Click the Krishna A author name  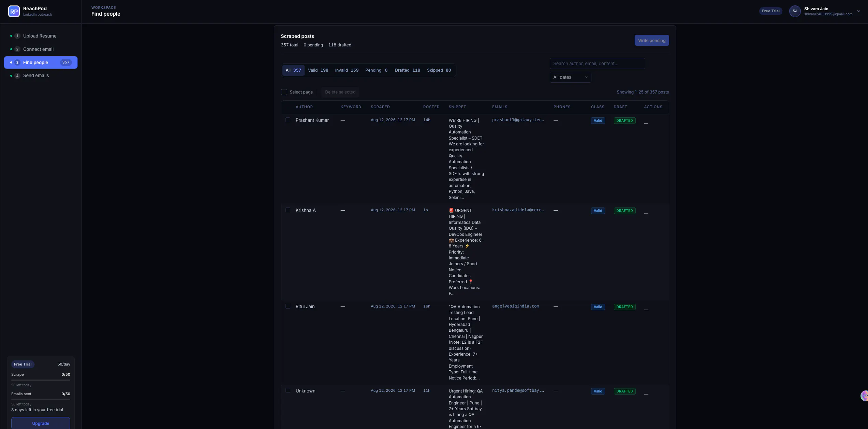[x=306, y=211]
